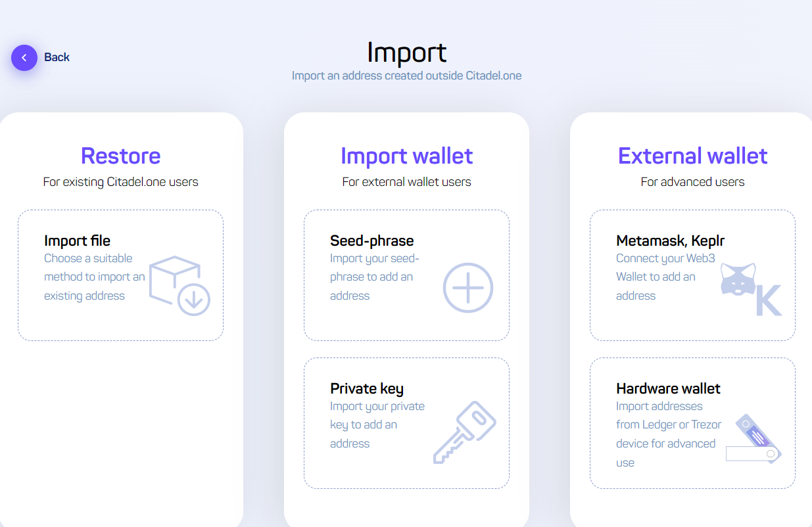Click the key icon in Private key
812x527 pixels.
tap(464, 433)
